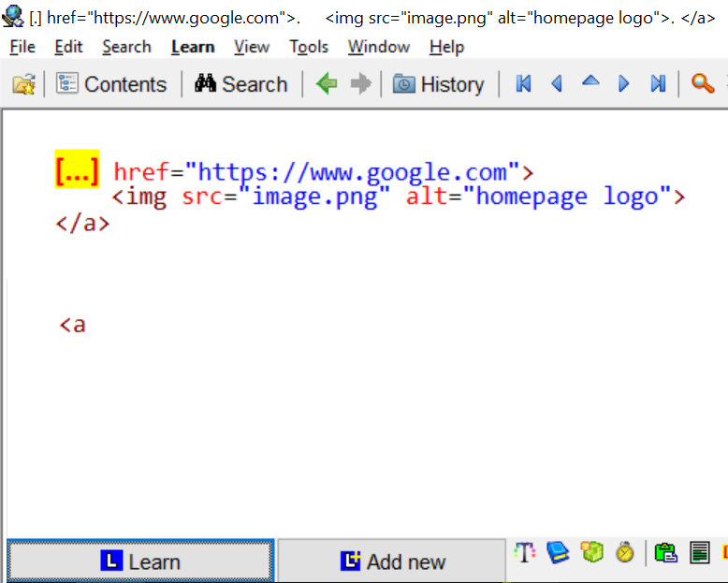Viewport: 728px width, 583px height.
Task: Open the File menu
Action: tap(22, 47)
